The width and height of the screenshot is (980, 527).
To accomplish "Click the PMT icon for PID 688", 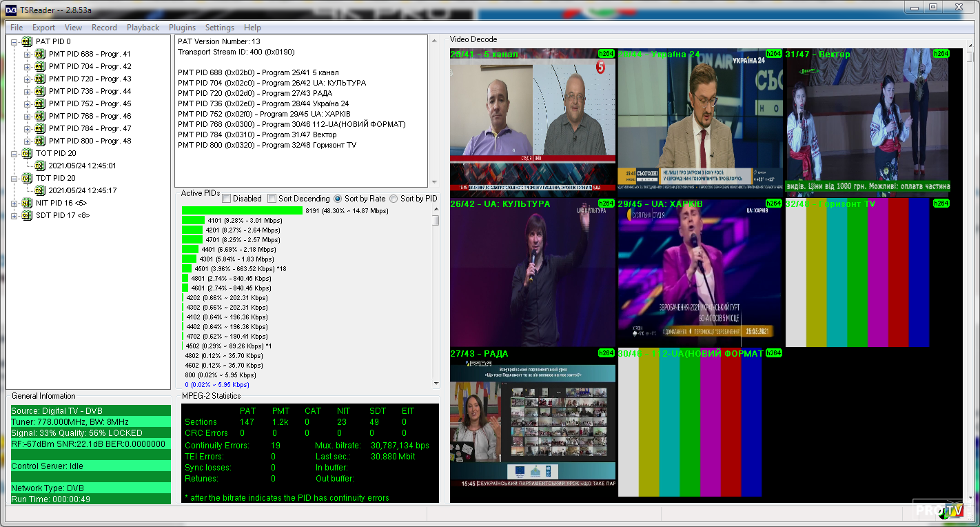I will pos(39,54).
